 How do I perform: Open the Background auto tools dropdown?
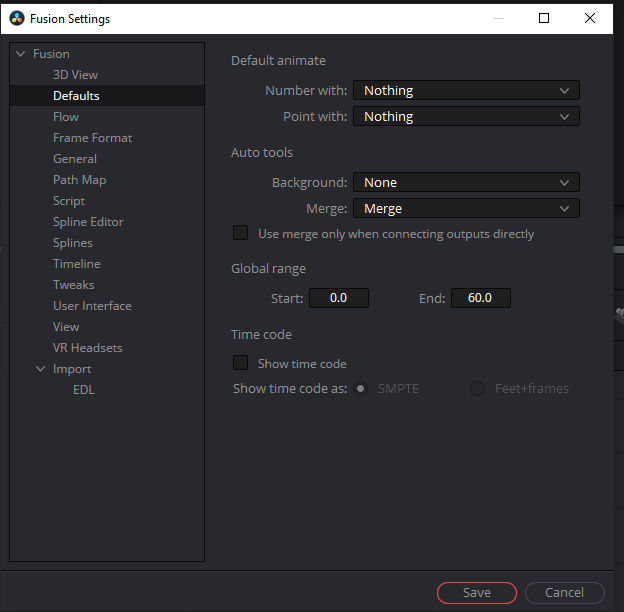pyautogui.click(x=466, y=183)
